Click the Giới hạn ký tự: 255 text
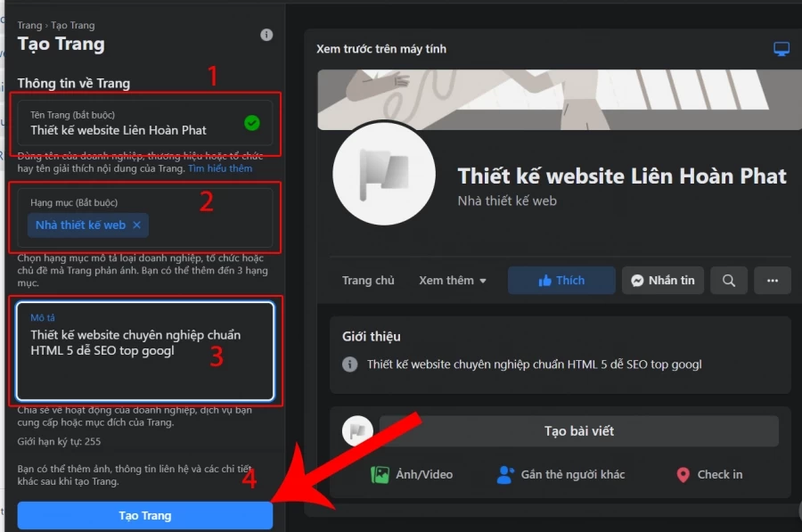Viewport: 802px width, 532px height. (59, 441)
